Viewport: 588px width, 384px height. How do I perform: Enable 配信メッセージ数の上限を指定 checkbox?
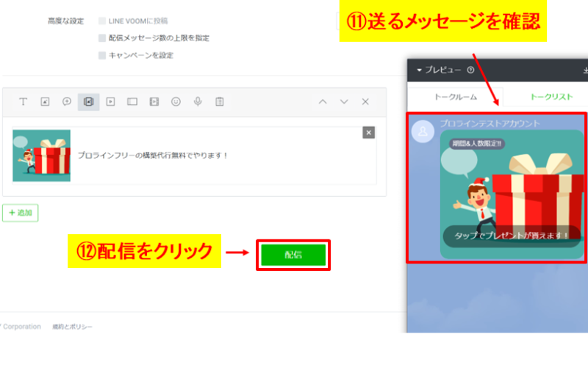pos(102,38)
